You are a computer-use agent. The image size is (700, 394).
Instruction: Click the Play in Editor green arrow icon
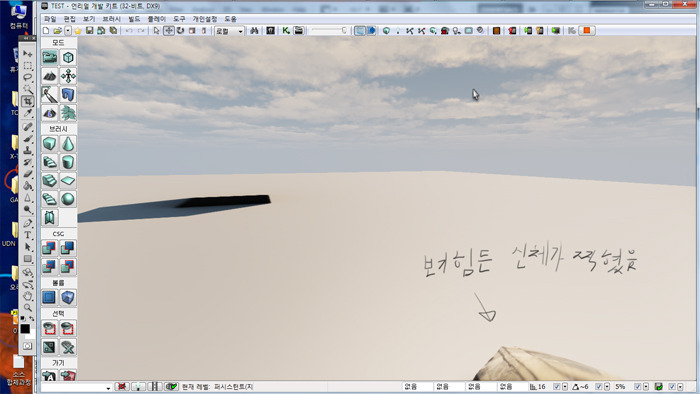556,30
